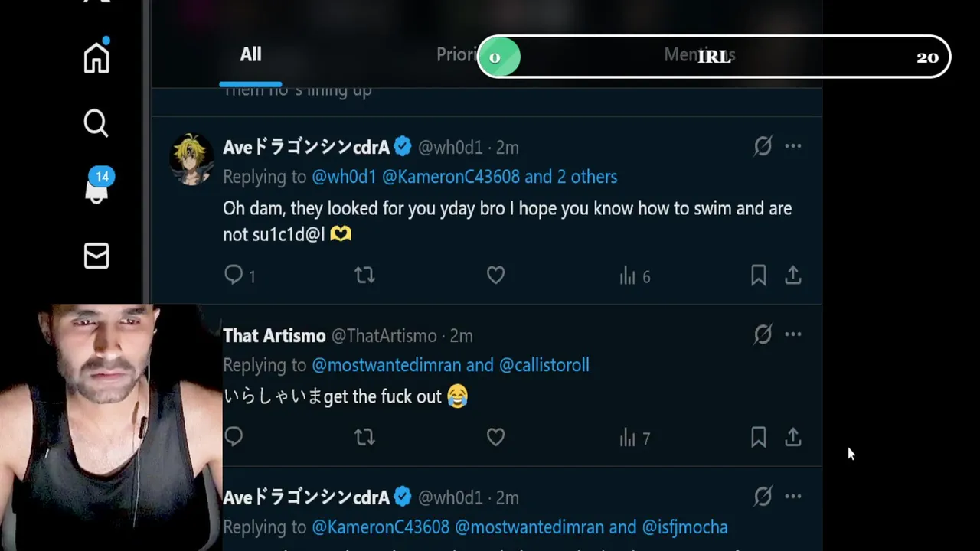This screenshot has height=551, width=980.
Task: Switch to the All notifications tab
Action: (250, 55)
